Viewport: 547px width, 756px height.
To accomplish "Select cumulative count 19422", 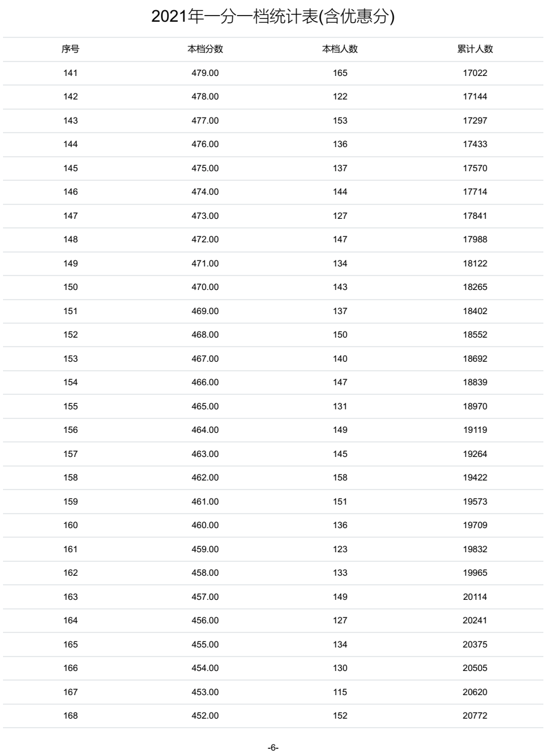I will pos(475,478).
